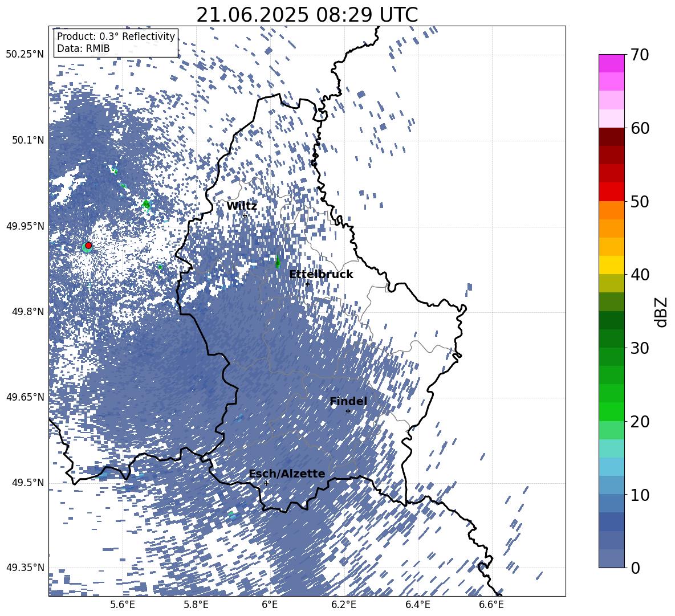This screenshot has width=675, height=616.
Task: Click the latitude label 49.95°N
Action: [x=25, y=226]
